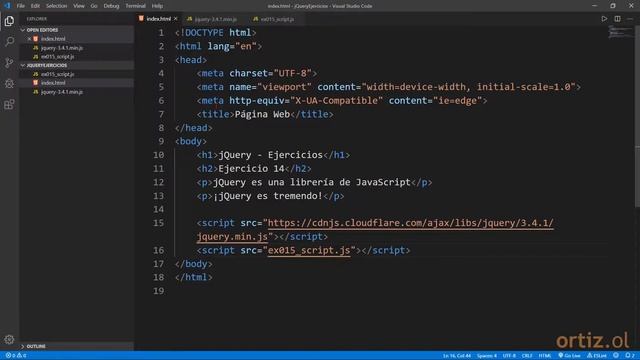Open the View menu
The width and height of the screenshot is (640, 360).
79,6
